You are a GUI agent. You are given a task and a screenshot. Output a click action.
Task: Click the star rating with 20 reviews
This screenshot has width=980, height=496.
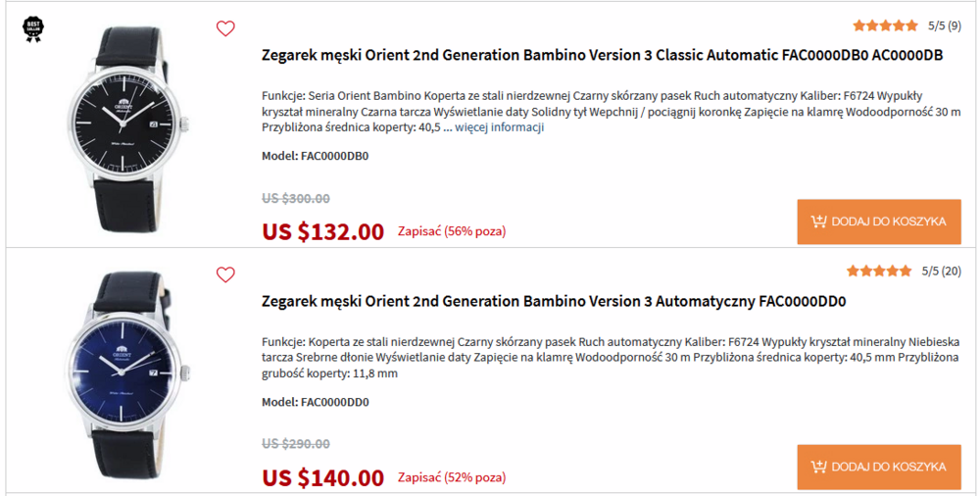879,271
